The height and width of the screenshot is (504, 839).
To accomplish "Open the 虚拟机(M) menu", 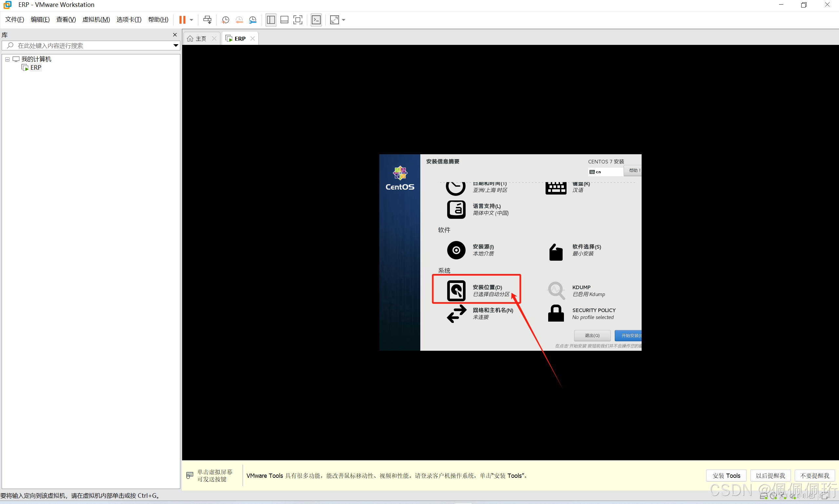I will tap(96, 20).
